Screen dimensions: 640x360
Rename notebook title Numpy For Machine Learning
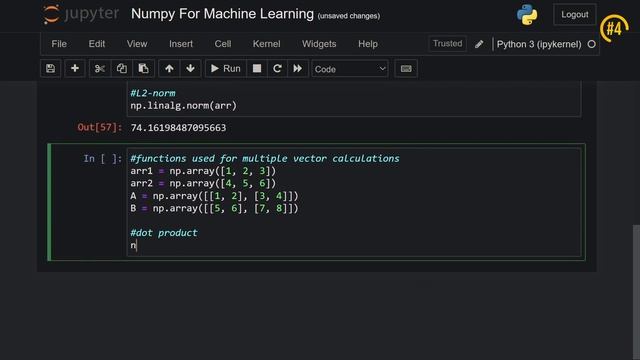(222, 14)
